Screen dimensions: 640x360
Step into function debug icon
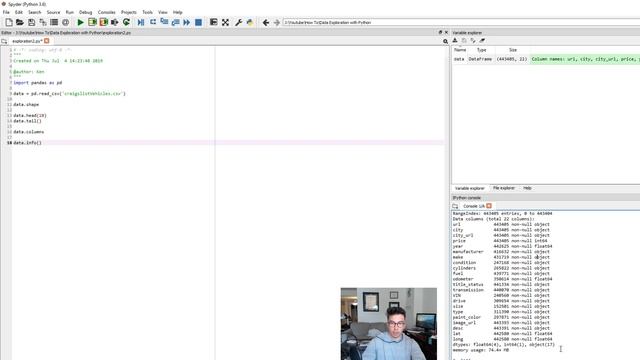point(164,22)
